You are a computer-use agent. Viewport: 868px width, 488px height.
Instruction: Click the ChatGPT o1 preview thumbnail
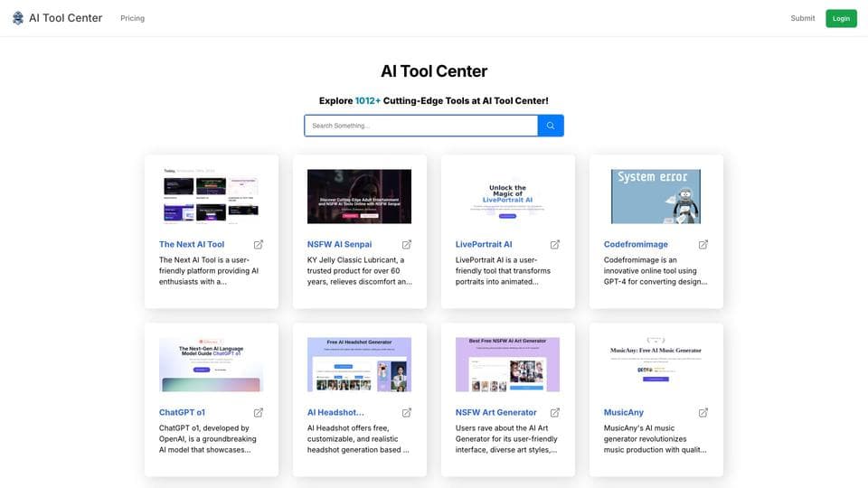[211, 364]
